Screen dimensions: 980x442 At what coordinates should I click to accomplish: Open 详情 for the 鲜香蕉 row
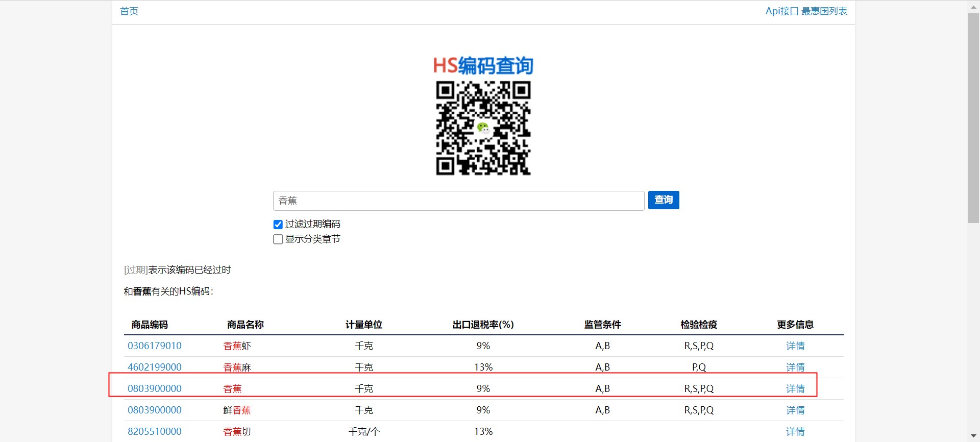pyautogui.click(x=795, y=410)
